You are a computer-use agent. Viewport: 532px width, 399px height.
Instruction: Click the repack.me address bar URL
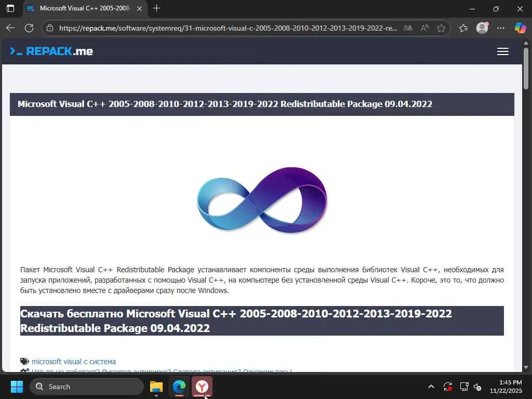click(x=228, y=28)
